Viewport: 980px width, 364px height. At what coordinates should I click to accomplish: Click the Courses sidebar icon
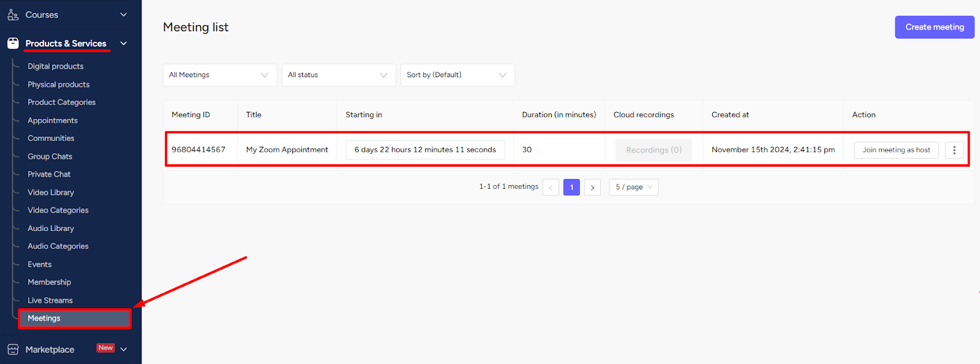(x=13, y=15)
